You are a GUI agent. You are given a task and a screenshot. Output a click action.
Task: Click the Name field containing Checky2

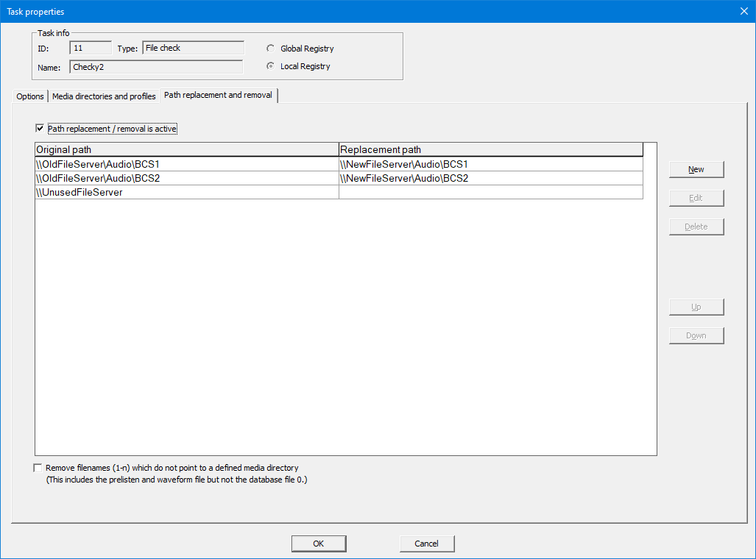(156, 67)
